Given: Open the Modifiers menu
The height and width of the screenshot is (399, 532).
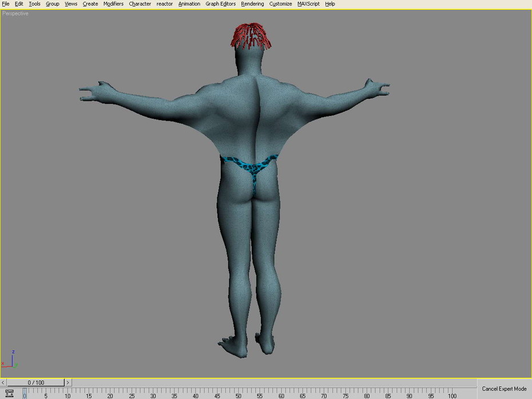Looking at the screenshot, I should point(113,4).
